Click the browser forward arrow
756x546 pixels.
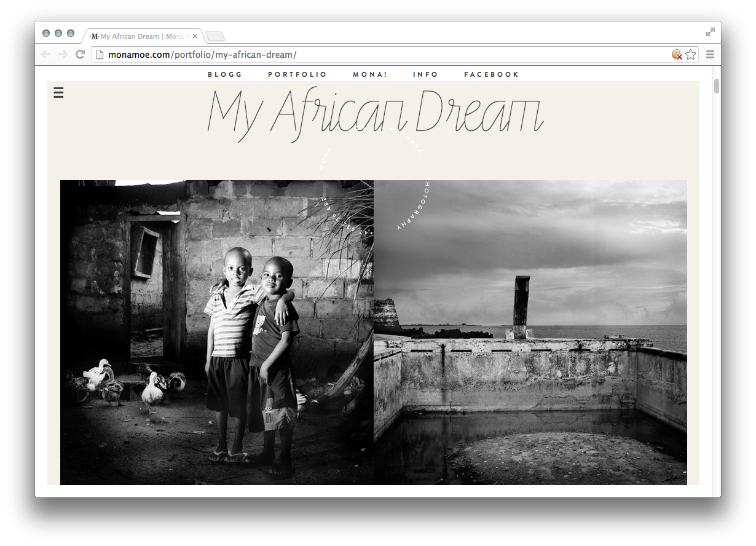(63, 55)
